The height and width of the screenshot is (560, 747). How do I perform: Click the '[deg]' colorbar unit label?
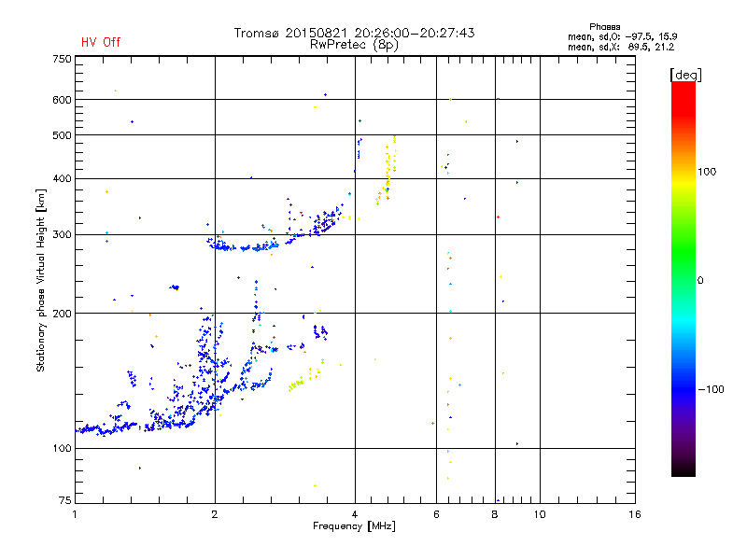click(x=685, y=76)
